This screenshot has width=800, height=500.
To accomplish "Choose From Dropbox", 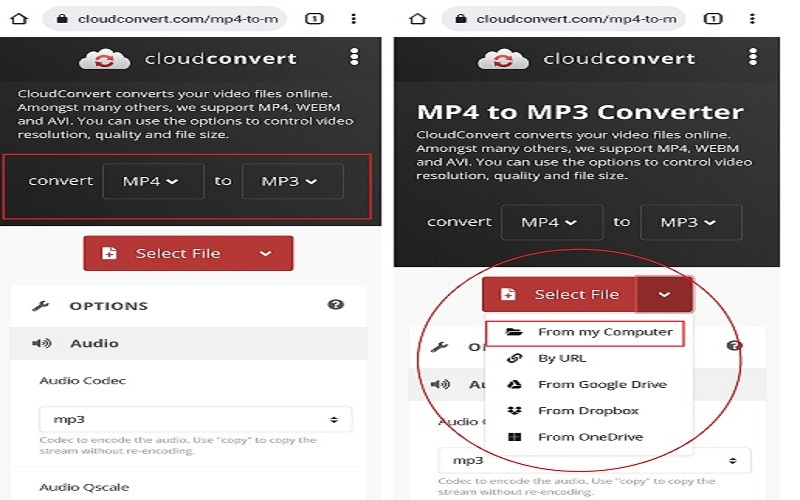I will [x=589, y=411].
